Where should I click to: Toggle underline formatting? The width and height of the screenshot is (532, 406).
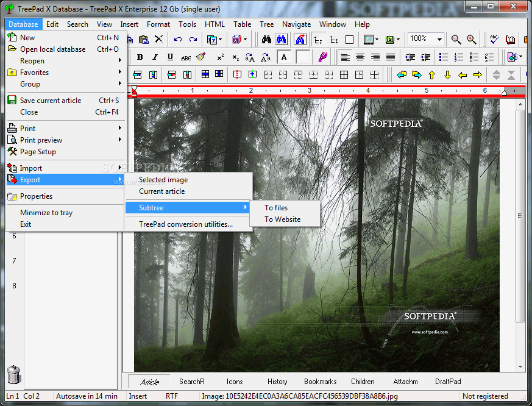point(170,57)
